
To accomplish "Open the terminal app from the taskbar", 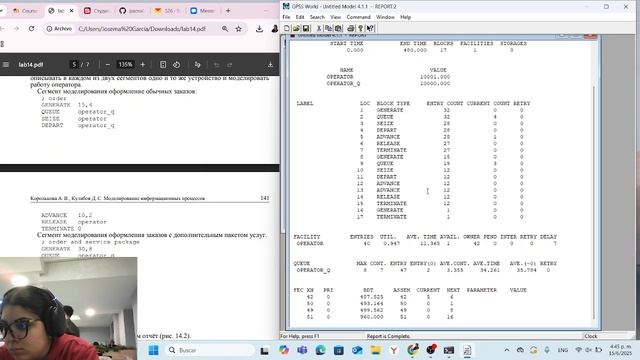I will (x=449, y=350).
